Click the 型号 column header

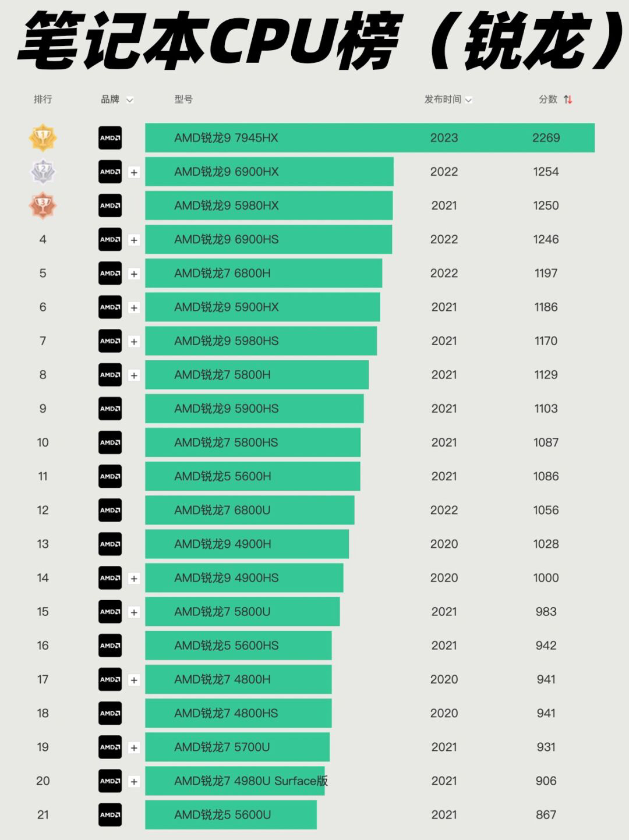click(x=183, y=100)
